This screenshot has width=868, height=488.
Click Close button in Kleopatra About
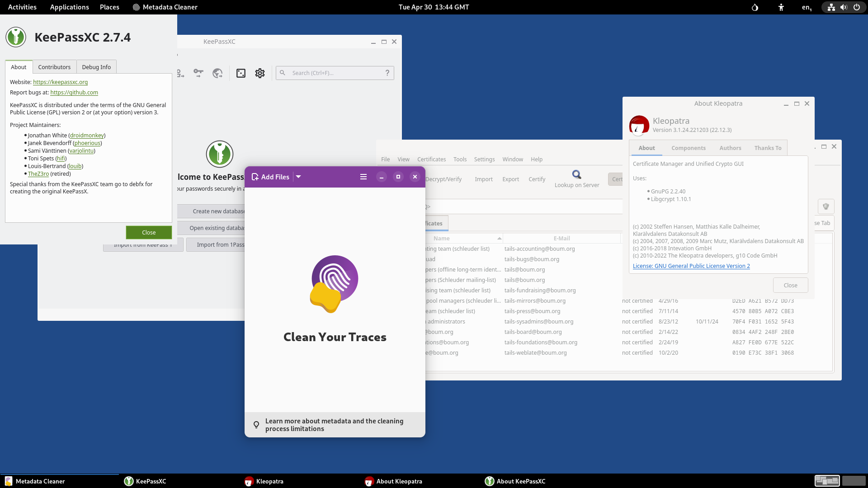click(x=791, y=285)
